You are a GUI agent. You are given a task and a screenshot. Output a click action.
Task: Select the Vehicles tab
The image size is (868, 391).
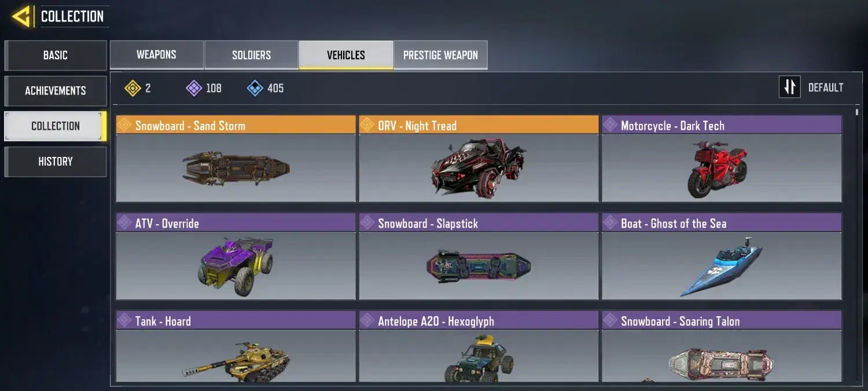coord(346,55)
